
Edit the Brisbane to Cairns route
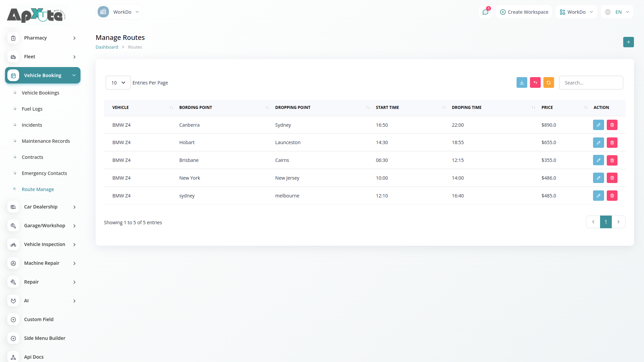[x=598, y=160]
